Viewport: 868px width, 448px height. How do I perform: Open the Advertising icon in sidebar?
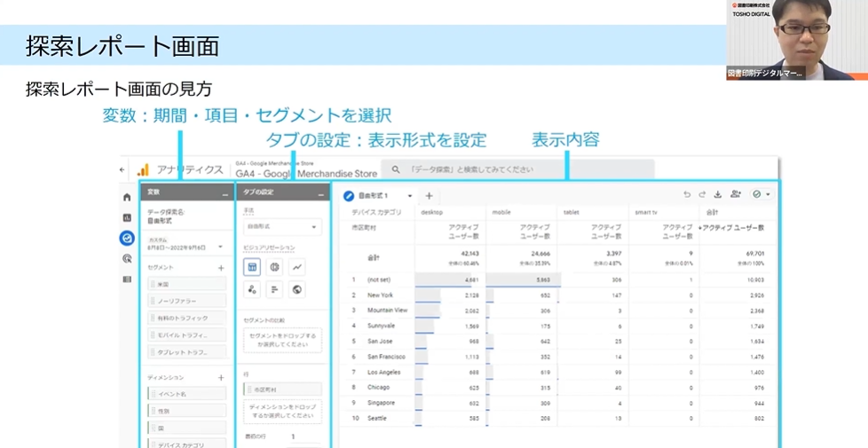pyautogui.click(x=127, y=258)
